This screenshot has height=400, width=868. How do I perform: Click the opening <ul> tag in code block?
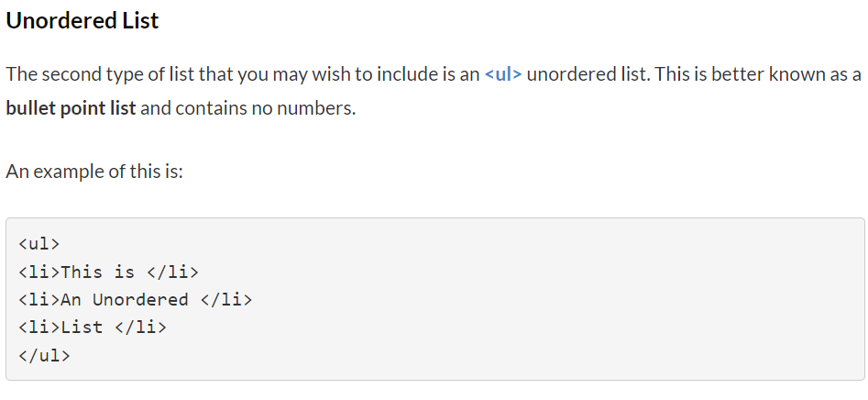(38, 244)
